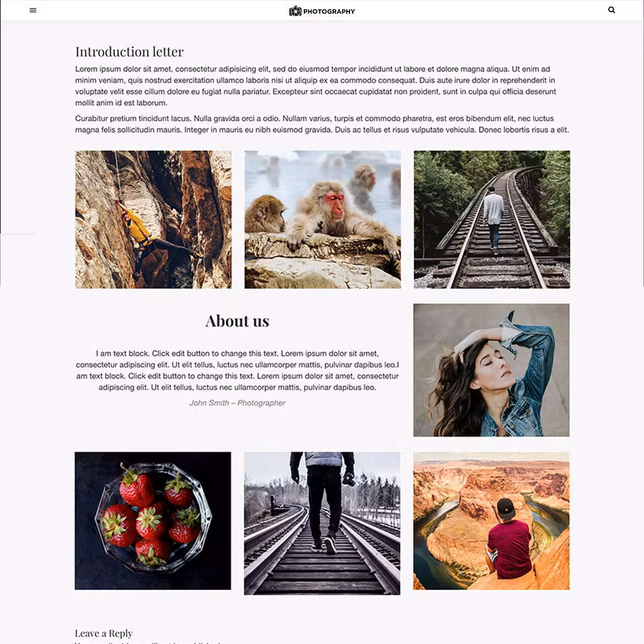The image size is (644, 644).
Task: Click the PHOTOGRAPHY site title
Action: click(x=329, y=12)
